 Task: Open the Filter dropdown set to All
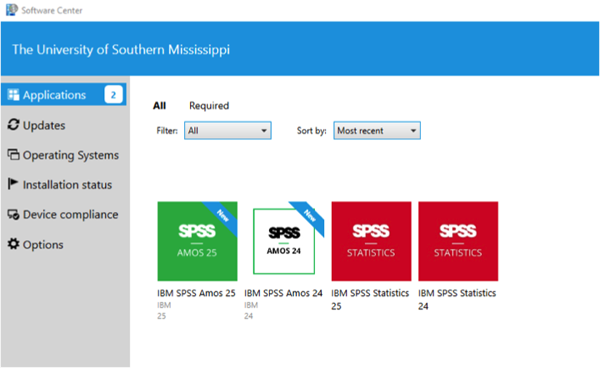point(228,130)
